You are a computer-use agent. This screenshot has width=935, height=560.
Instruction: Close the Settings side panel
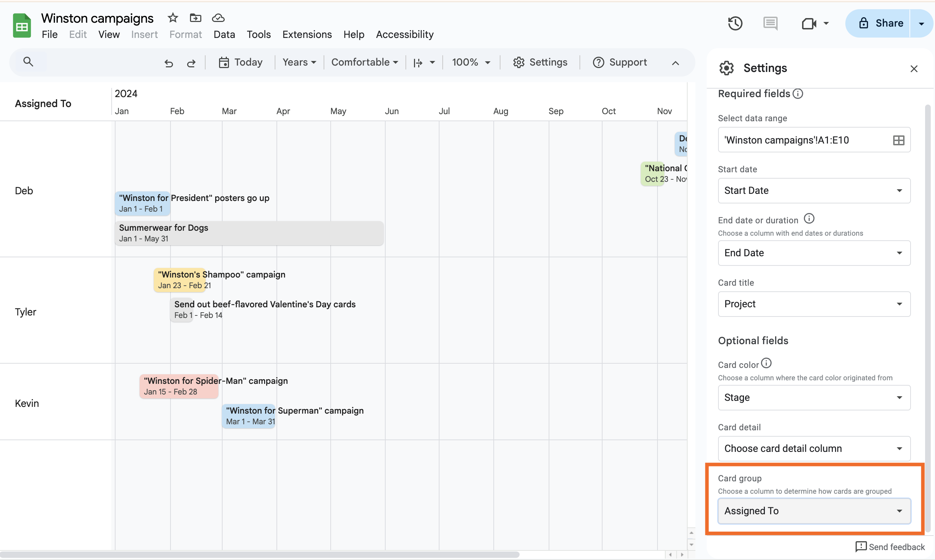pyautogui.click(x=913, y=69)
